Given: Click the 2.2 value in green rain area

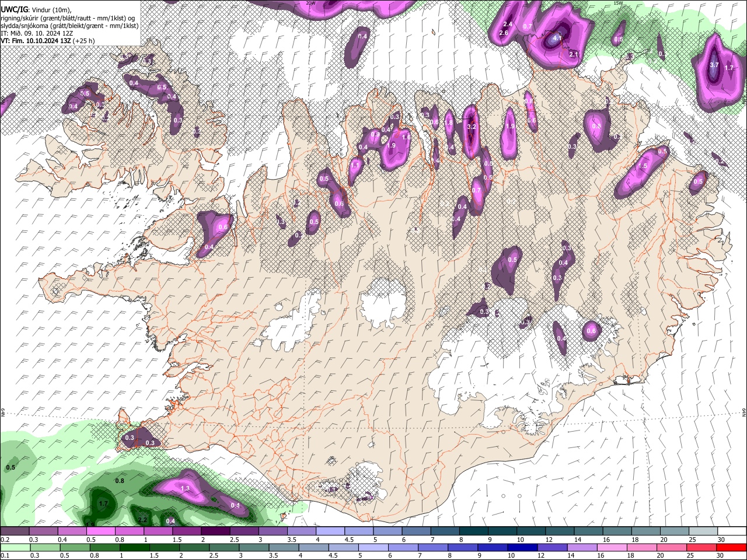Looking at the screenshot, I should (x=142, y=519).
